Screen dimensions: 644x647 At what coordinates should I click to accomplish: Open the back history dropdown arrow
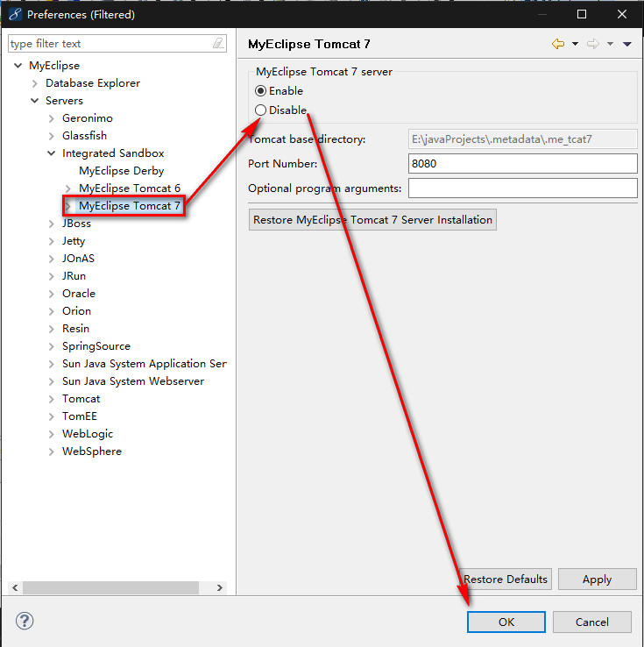tap(575, 43)
